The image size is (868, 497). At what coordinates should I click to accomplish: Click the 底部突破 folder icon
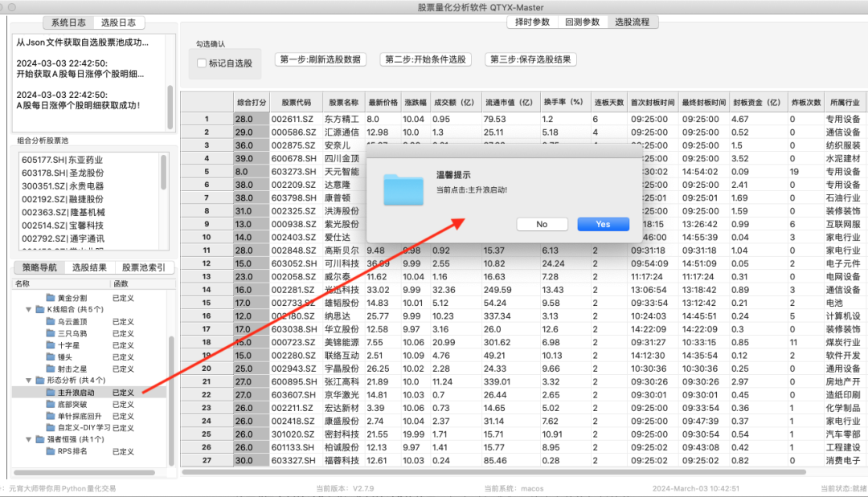click(x=49, y=404)
